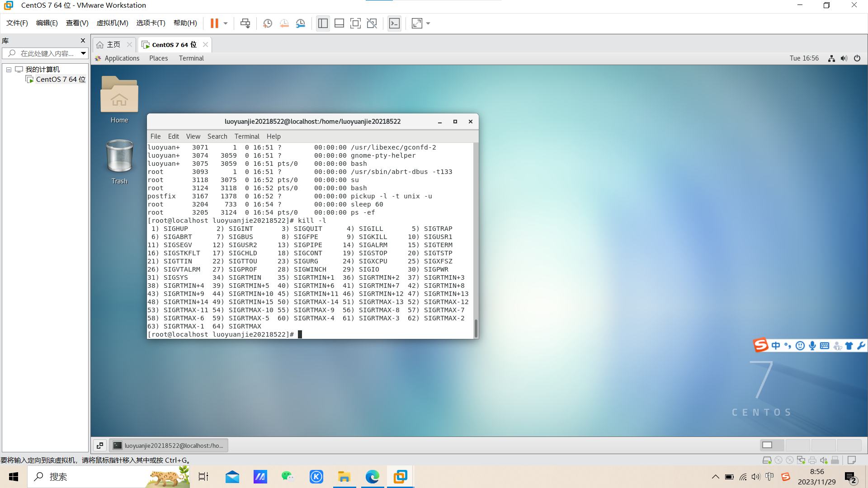This screenshot has width=868, height=488.
Task: Open Windows Start menu
Action: point(14,477)
